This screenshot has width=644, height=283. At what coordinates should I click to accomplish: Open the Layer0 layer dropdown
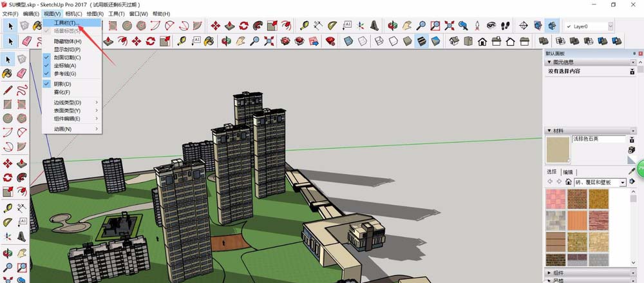point(611,26)
